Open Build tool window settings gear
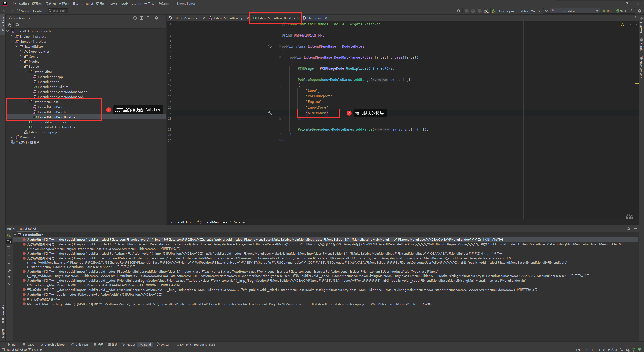644x352 pixels. (x=629, y=229)
